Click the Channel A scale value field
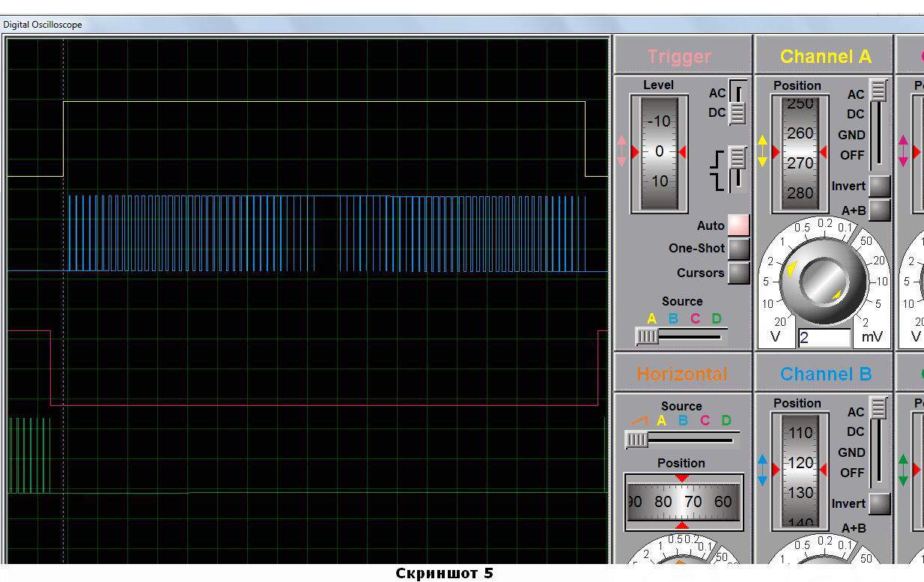The width and height of the screenshot is (924, 582). (x=824, y=338)
